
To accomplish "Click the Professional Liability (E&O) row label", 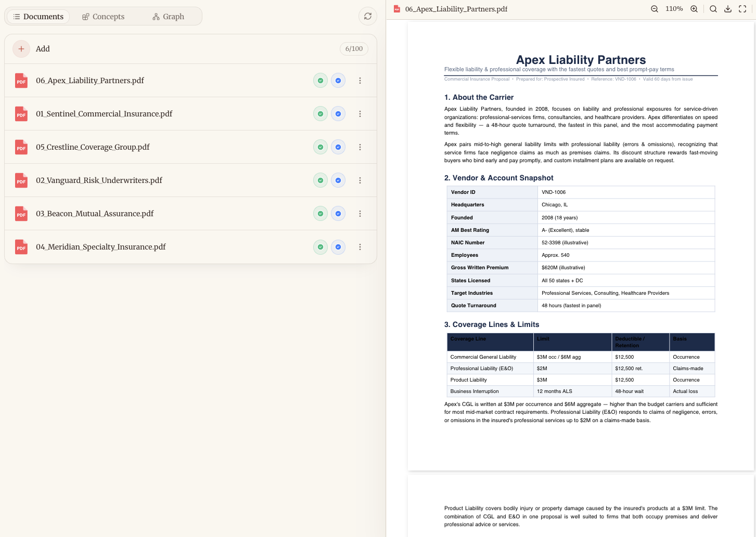I will click(x=482, y=369).
